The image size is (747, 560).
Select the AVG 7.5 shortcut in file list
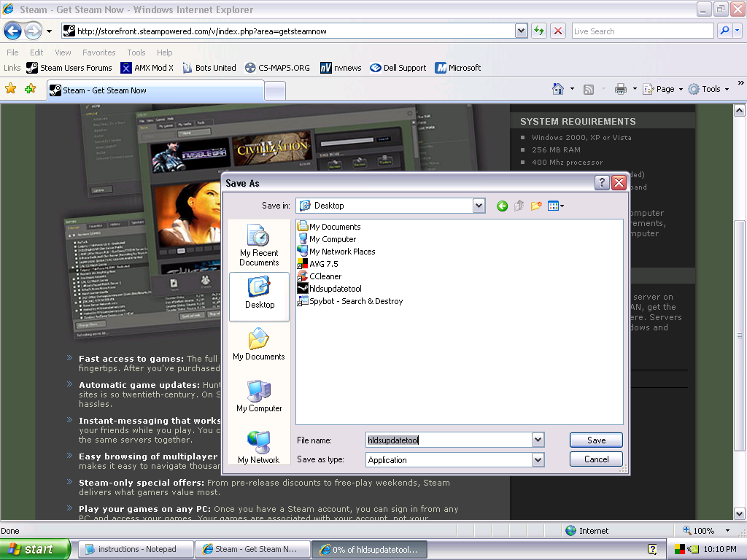318,264
